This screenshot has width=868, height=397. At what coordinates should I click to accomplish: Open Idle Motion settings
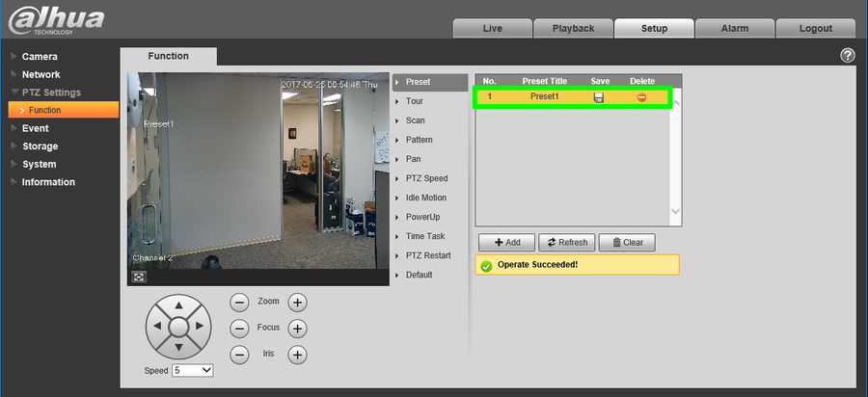[425, 198]
